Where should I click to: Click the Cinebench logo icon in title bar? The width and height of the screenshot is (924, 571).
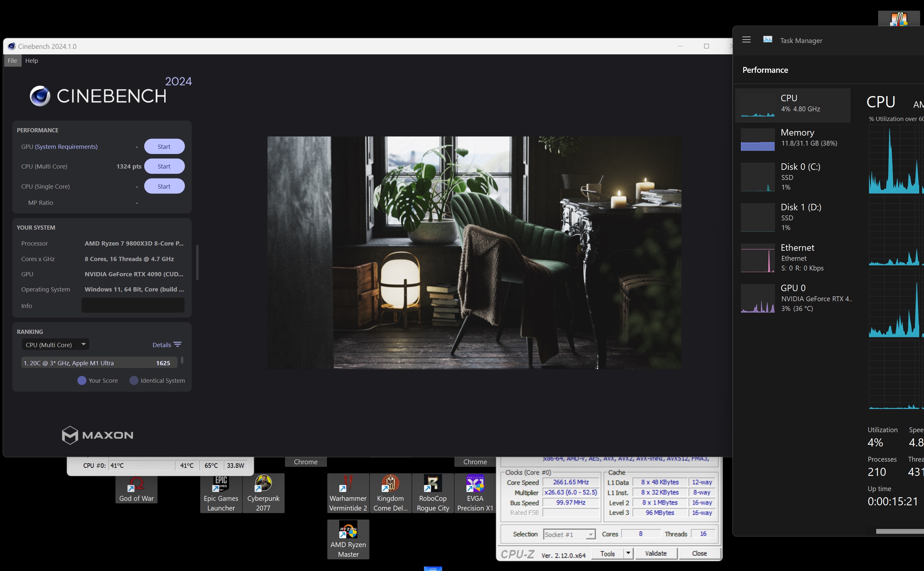click(12, 46)
